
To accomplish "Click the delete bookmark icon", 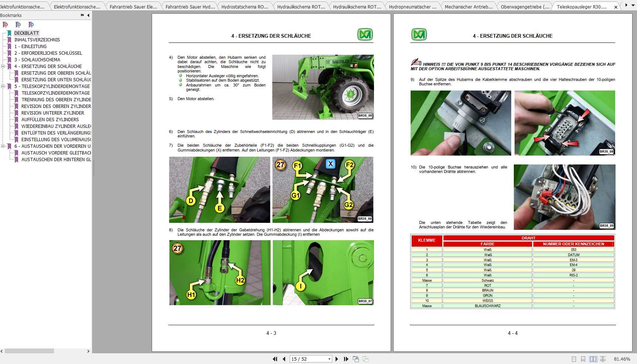I will click(5, 25).
